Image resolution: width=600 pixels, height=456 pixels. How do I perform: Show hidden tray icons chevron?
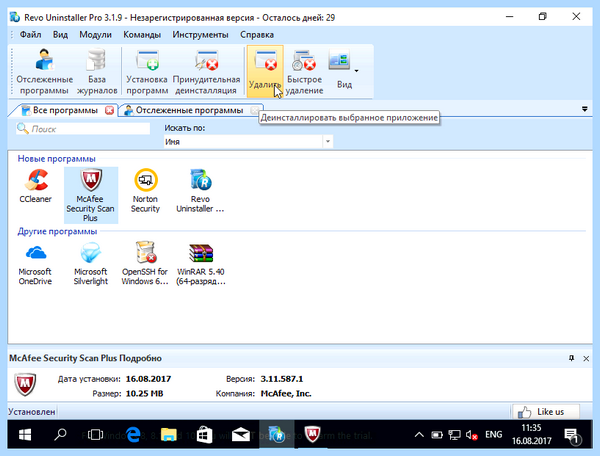[419, 435]
